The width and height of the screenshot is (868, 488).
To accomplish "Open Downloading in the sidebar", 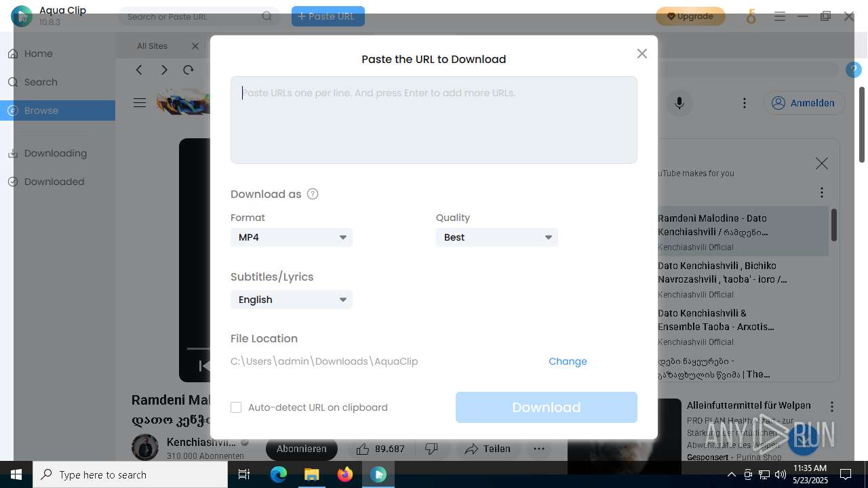I will point(58,153).
